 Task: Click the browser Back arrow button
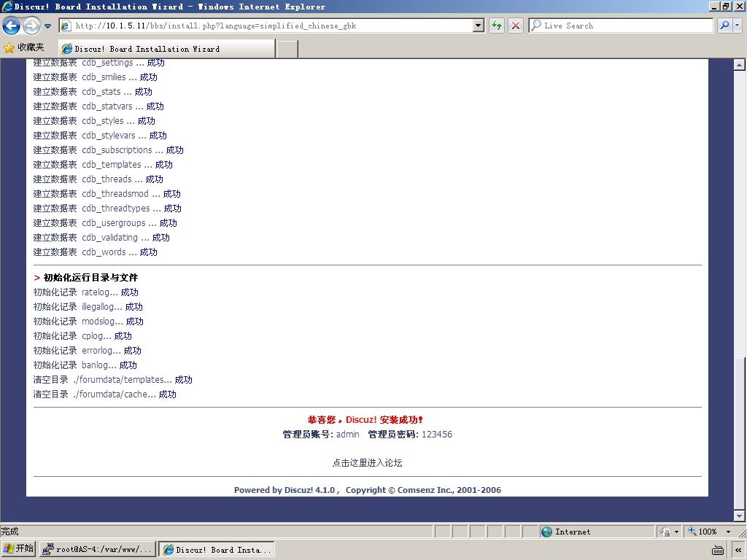[12, 26]
